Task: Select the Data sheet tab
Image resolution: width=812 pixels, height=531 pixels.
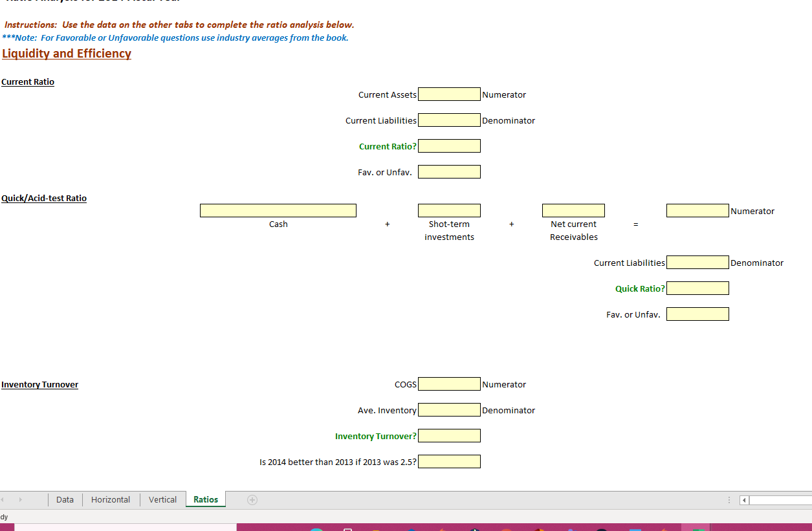Action: click(x=65, y=499)
